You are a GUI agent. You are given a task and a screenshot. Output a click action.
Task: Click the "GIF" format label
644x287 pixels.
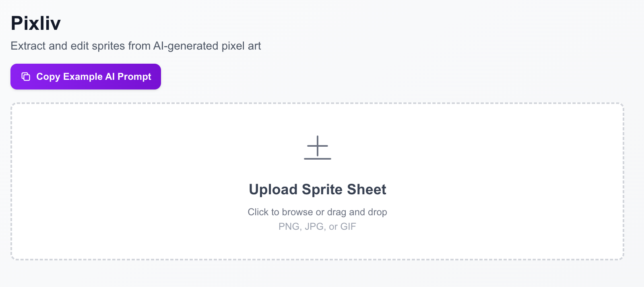pos(348,227)
